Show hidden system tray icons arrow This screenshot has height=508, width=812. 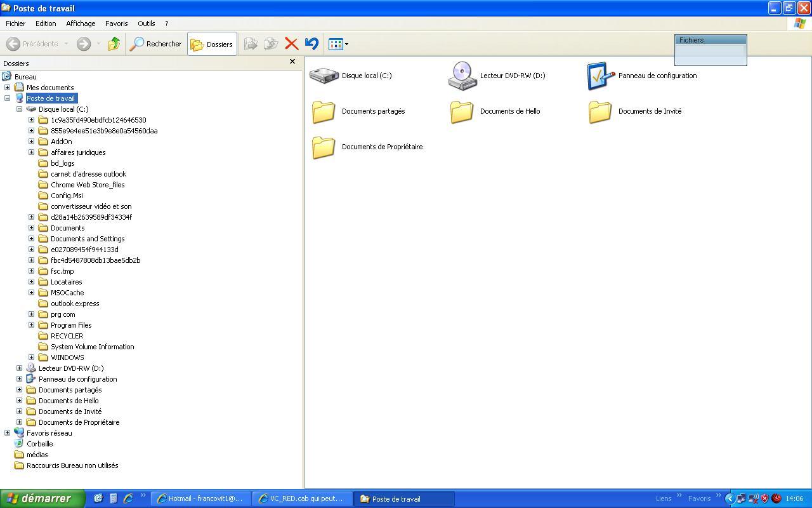click(x=730, y=498)
